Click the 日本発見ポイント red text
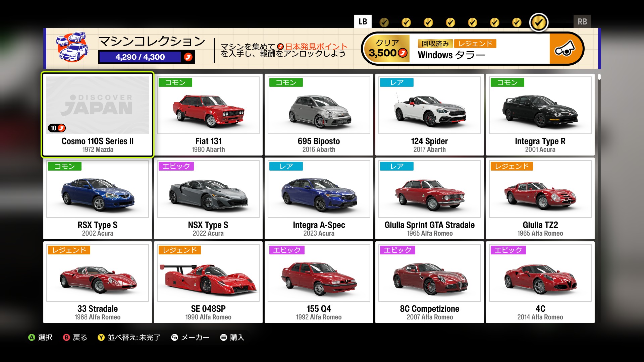The width and height of the screenshot is (644, 362). click(316, 47)
